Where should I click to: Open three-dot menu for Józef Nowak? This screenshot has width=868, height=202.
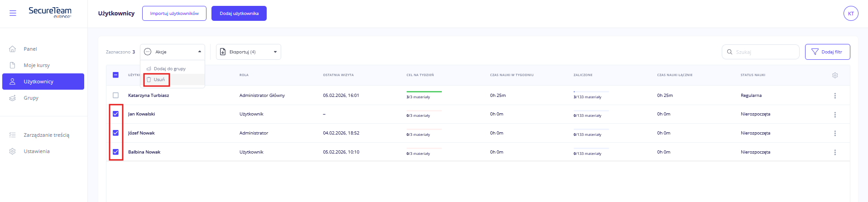(x=835, y=133)
